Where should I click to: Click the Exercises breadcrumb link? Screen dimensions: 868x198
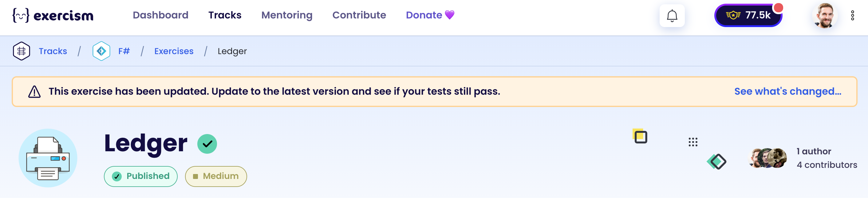tap(174, 51)
